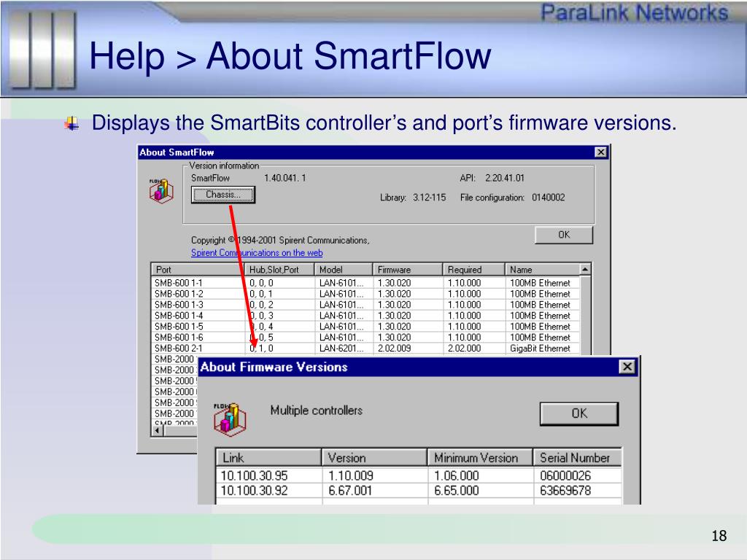Close the About SmartFlow dialog
The image size is (747, 560).
coord(601,152)
